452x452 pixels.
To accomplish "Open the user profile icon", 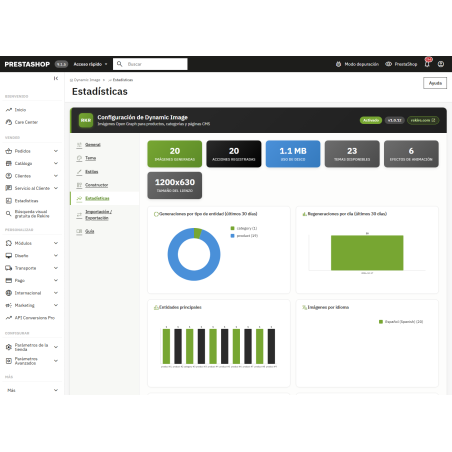I will pos(441,64).
